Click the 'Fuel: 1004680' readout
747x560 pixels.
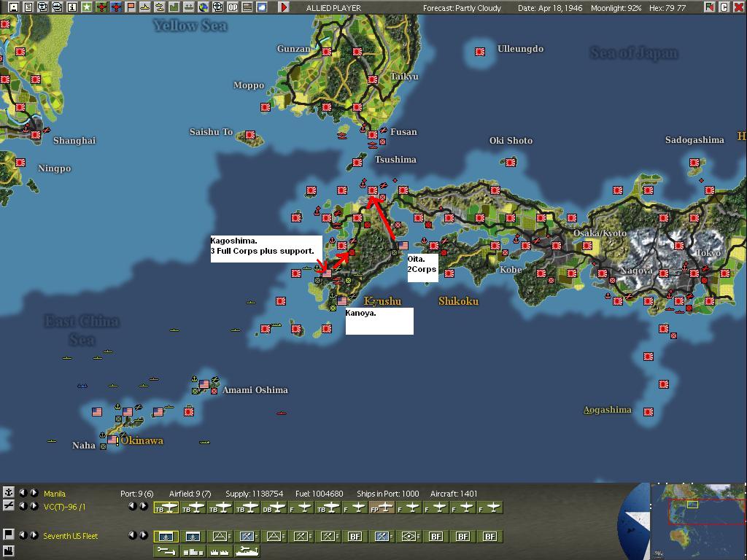point(320,494)
